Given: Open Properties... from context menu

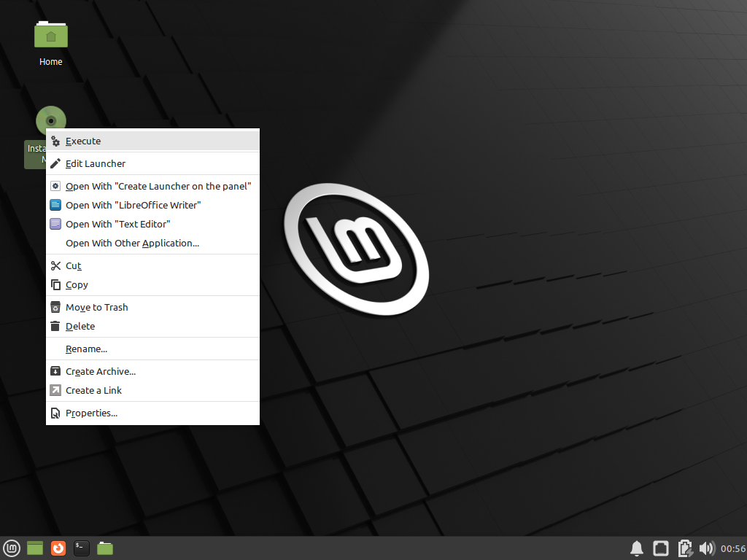Looking at the screenshot, I should click(152, 413).
